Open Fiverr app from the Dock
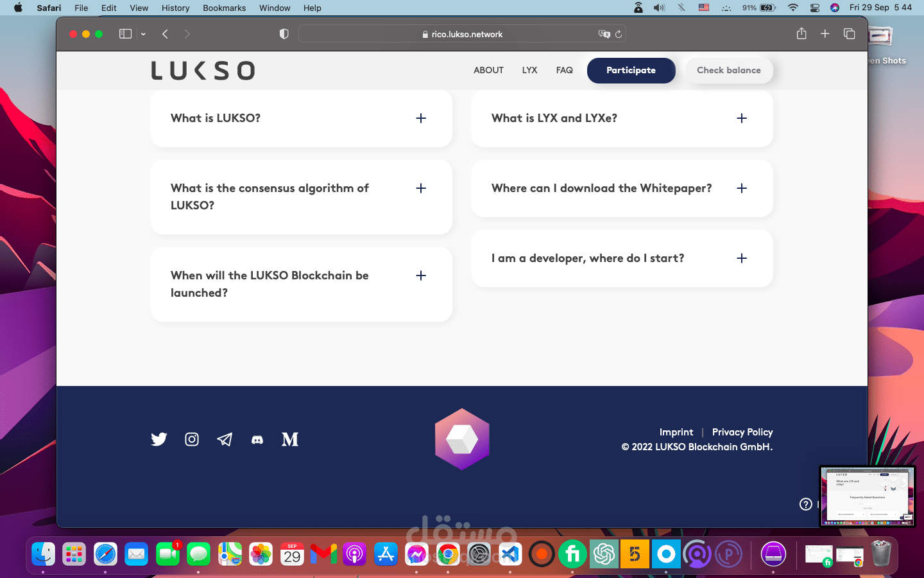The width and height of the screenshot is (924, 578). 572,554
